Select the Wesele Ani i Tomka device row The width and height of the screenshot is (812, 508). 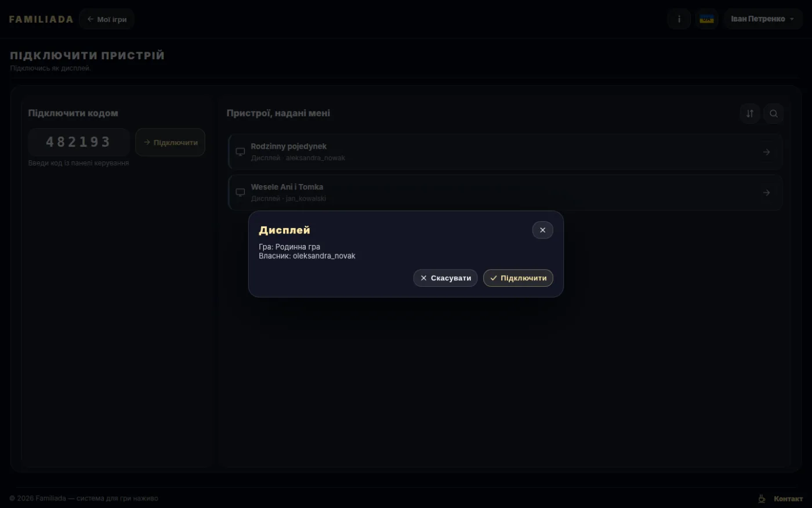tap(505, 192)
